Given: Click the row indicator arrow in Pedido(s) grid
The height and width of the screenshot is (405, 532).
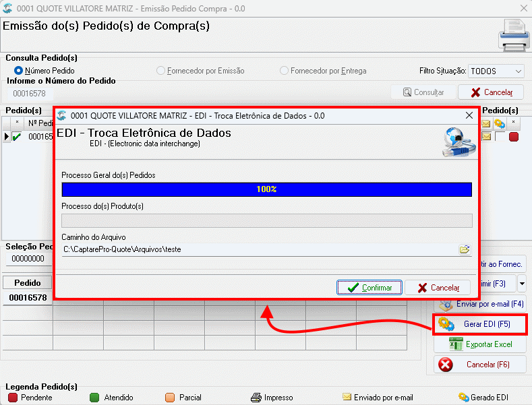Looking at the screenshot, I should coord(7,137).
